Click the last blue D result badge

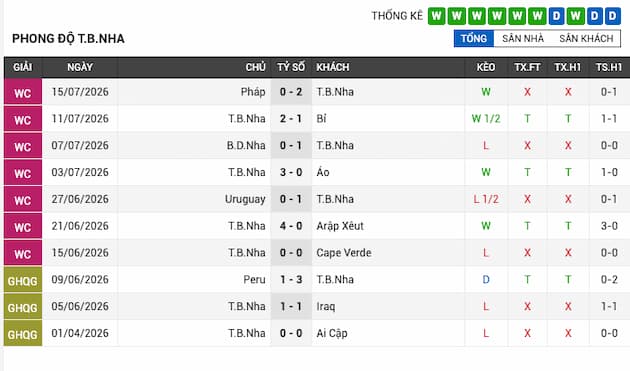point(613,16)
